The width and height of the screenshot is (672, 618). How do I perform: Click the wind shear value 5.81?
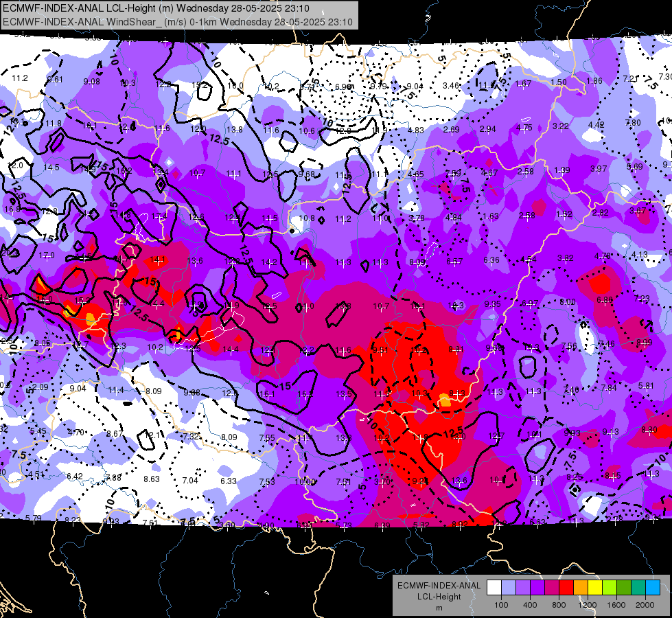tap(646, 386)
